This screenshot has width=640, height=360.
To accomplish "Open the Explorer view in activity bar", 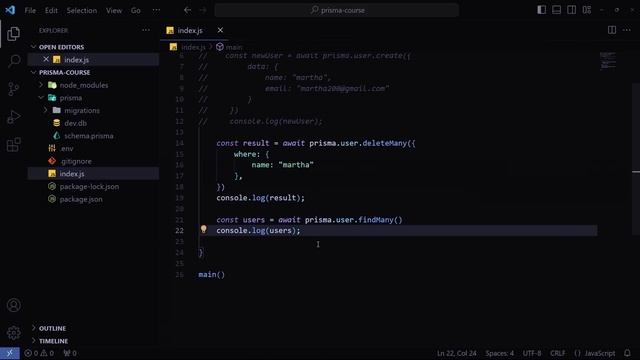I will 13,33.
